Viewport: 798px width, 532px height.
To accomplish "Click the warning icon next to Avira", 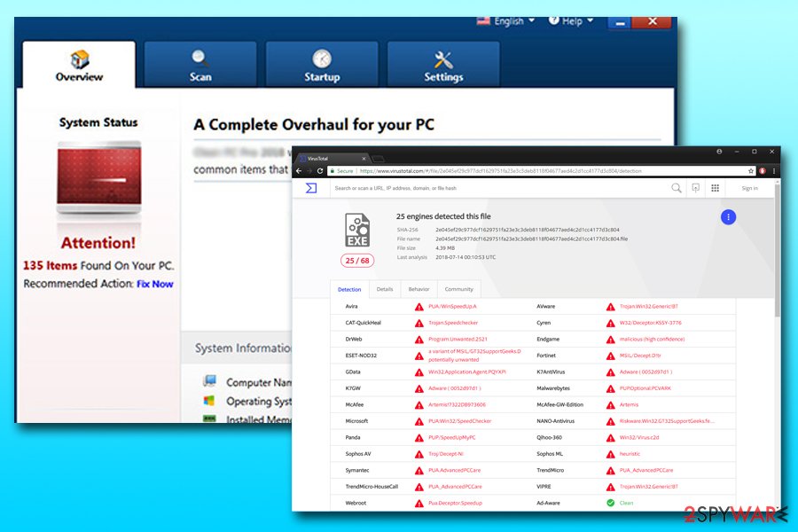I will coord(419,307).
